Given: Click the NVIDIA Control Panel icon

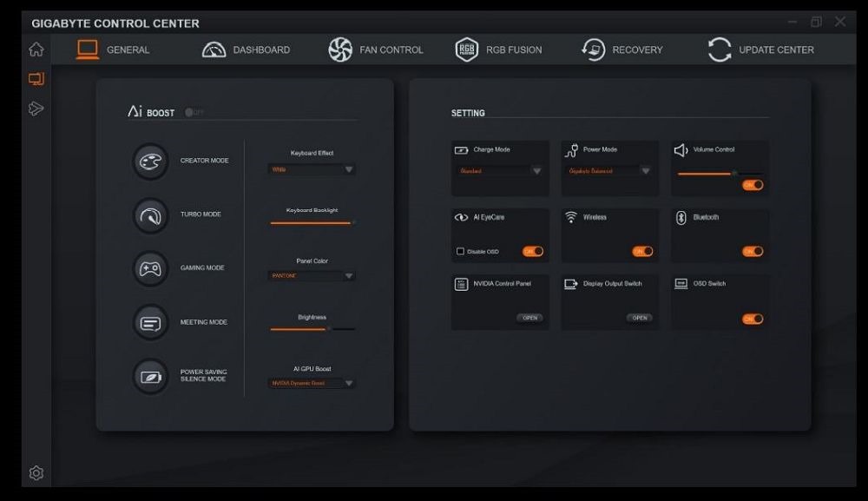Looking at the screenshot, I should [461, 285].
